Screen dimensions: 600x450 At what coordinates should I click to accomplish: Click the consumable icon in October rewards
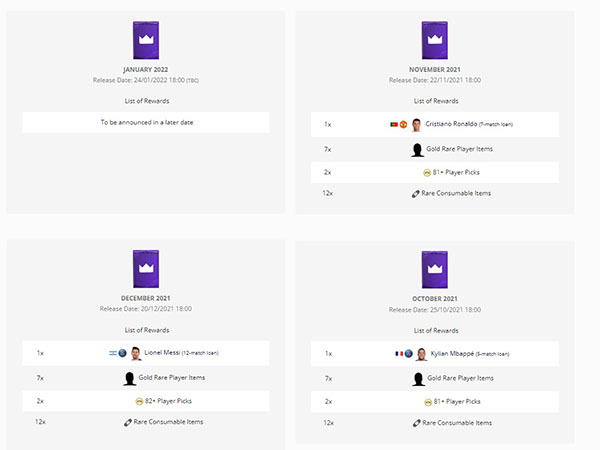point(417,423)
